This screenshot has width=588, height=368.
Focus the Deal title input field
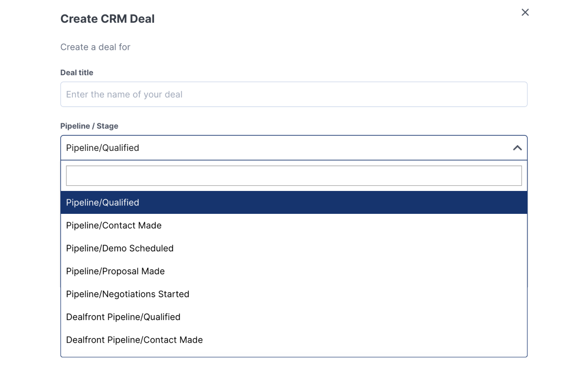[294, 94]
